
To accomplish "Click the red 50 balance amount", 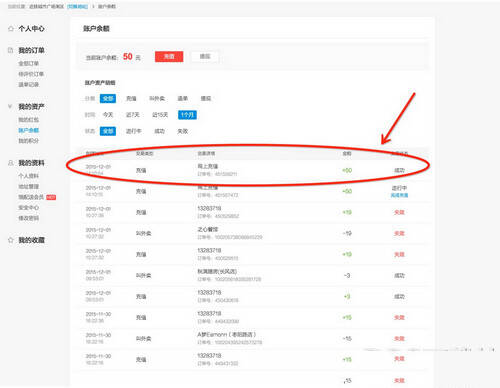I will pyautogui.click(x=128, y=57).
